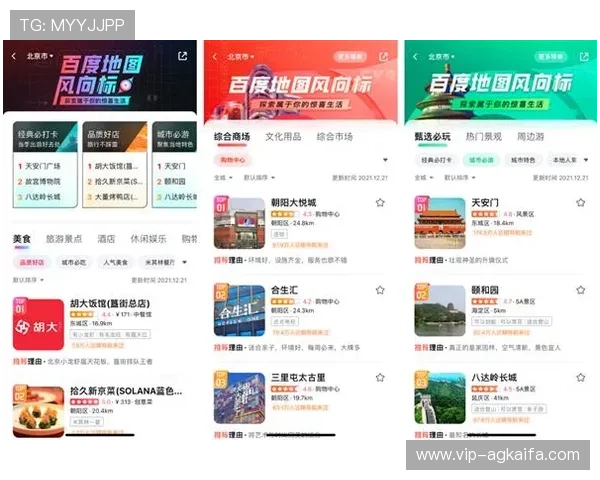Image resolution: width=600 pixels, height=480 pixels.
Task: Tap share icon in the red-banner screen
Action: click(383, 57)
